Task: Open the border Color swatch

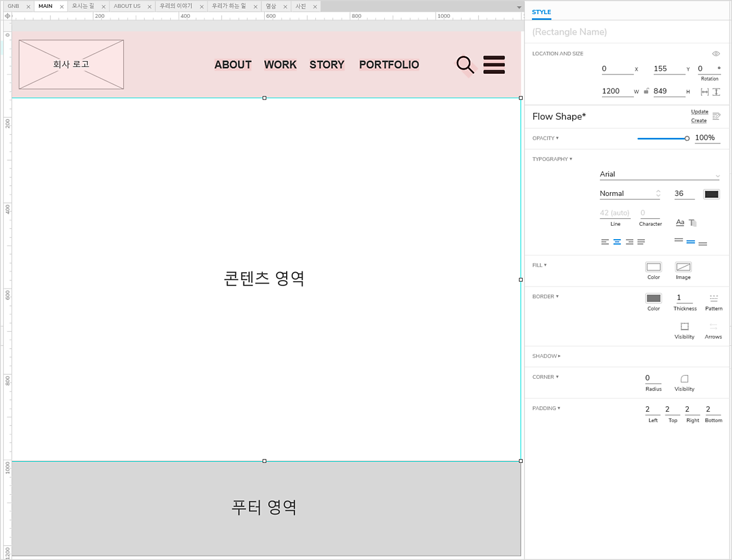Action: (x=653, y=298)
